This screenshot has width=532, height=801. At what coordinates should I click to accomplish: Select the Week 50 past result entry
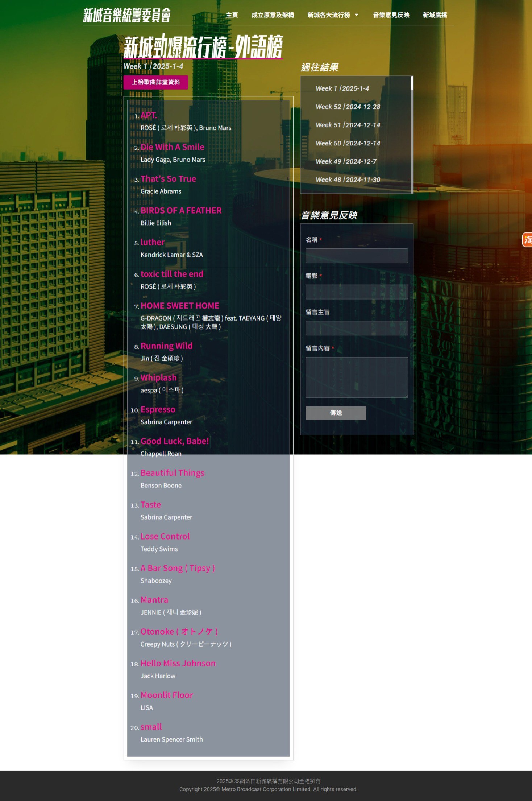click(x=348, y=143)
